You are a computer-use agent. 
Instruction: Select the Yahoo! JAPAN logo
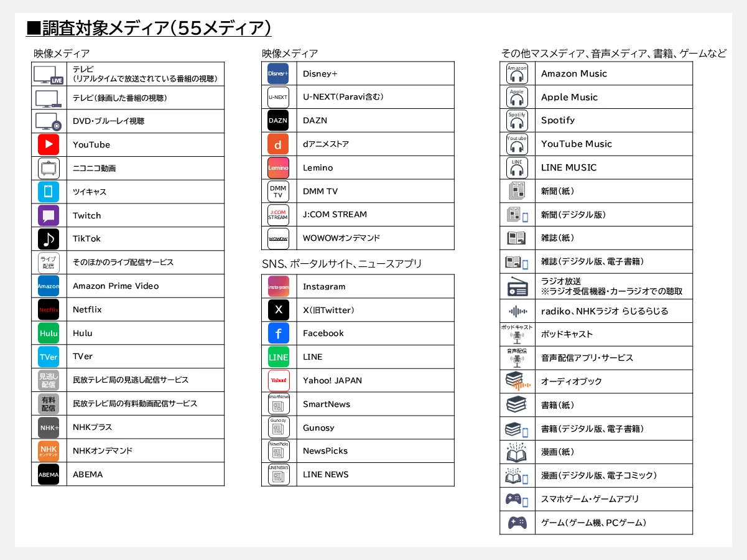278,380
